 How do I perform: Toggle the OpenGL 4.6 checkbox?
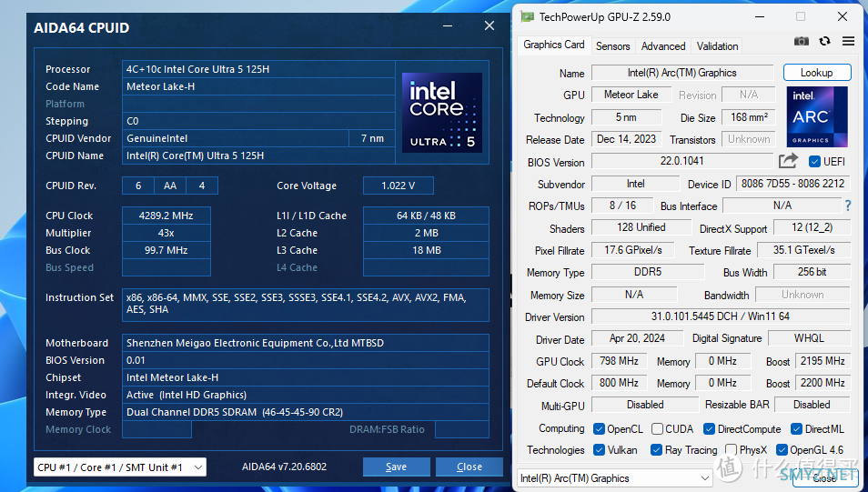pos(782,450)
